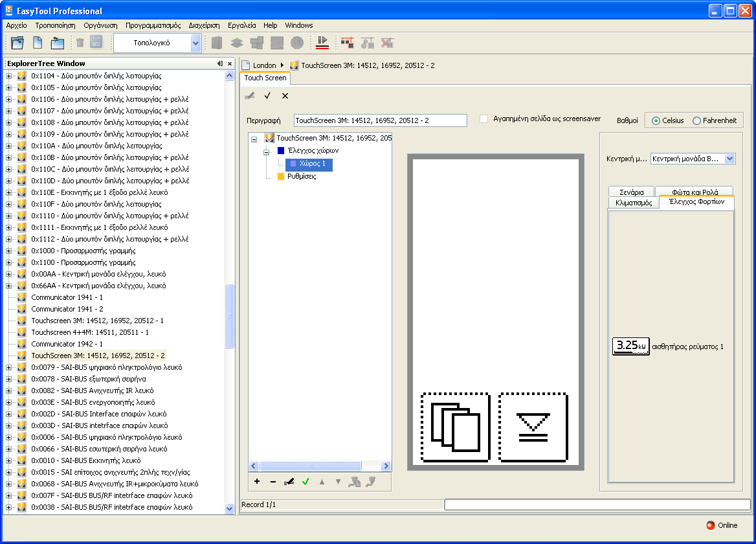Open the Windows menu
Screen dimensions: 756x544
(x=299, y=25)
